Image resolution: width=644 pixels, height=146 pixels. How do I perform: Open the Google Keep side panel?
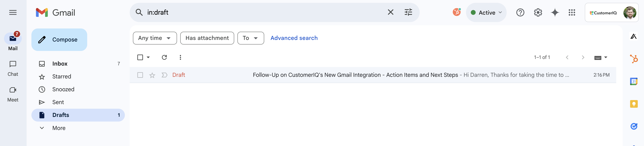click(633, 104)
